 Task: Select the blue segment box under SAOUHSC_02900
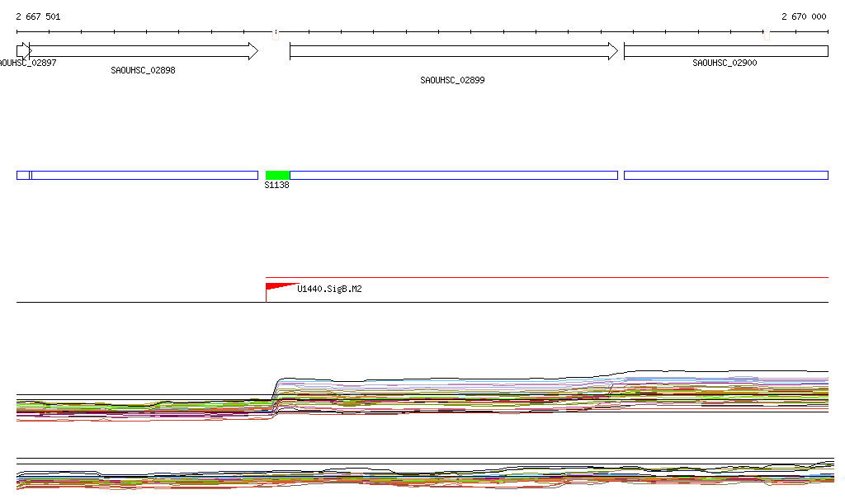pyautogui.click(x=725, y=175)
